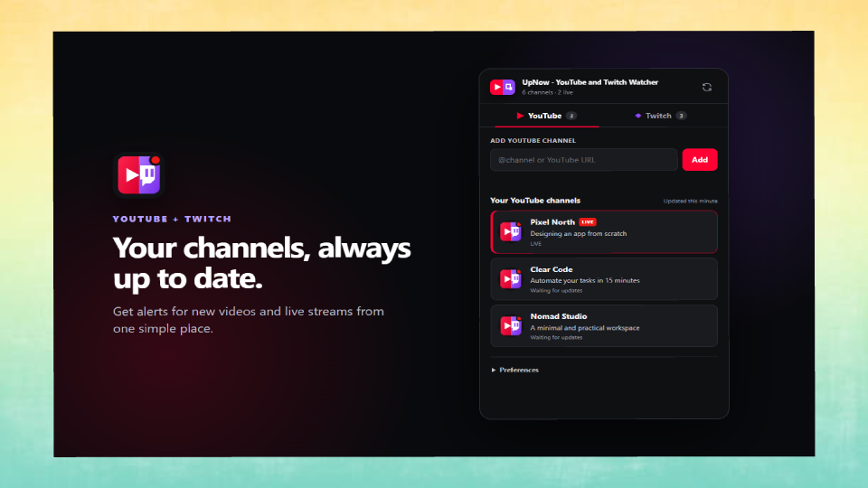The height and width of the screenshot is (488, 868).
Task: Click the 'Your YouTube channels' heading
Action: [x=535, y=201]
